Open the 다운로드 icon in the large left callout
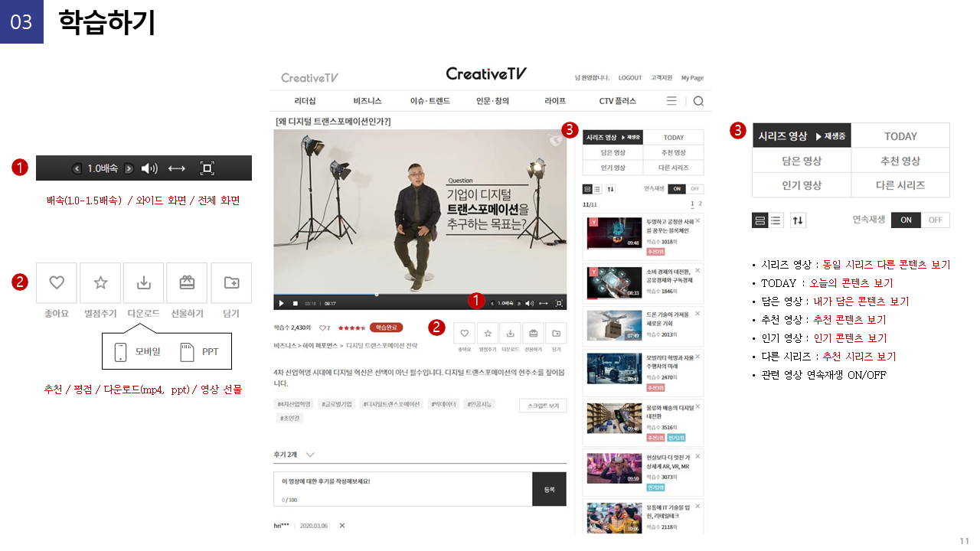The height and width of the screenshot is (551, 980). click(143, 282)
